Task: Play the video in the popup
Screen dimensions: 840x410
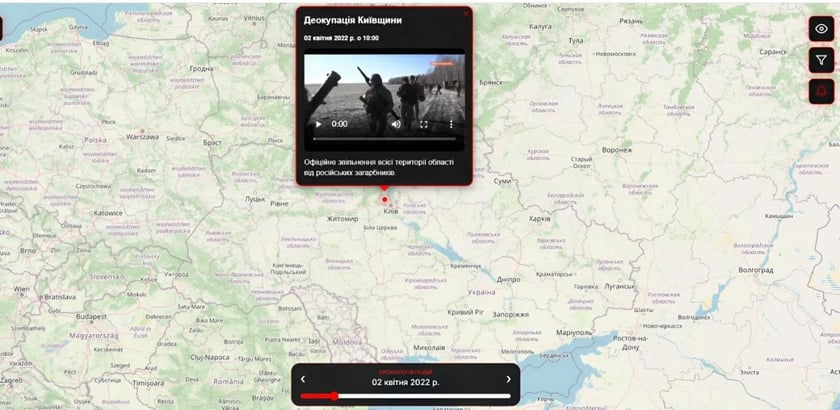Action: point(319,124)
